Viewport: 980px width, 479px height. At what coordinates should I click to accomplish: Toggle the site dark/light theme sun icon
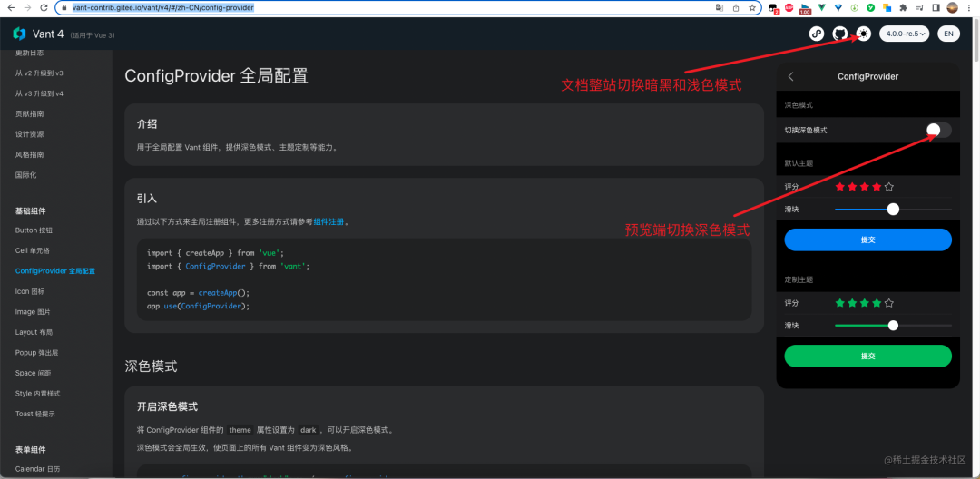[863, 34]
